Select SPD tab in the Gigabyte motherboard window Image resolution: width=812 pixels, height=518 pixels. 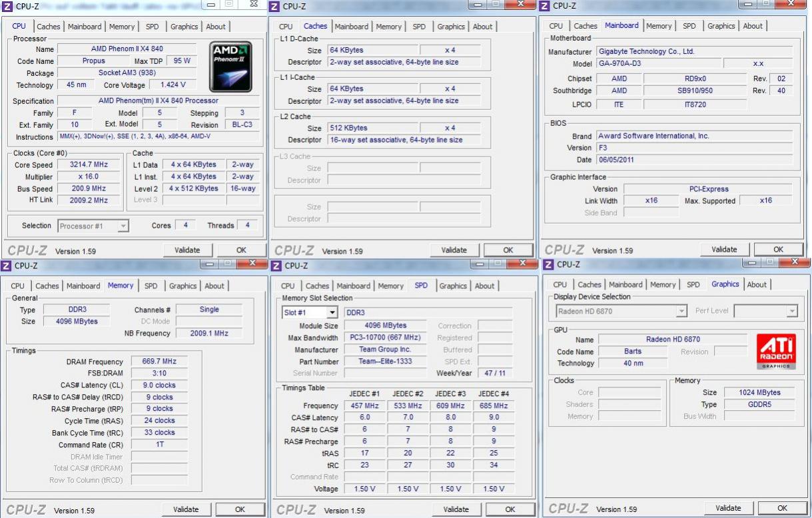(x=689, y=26)
